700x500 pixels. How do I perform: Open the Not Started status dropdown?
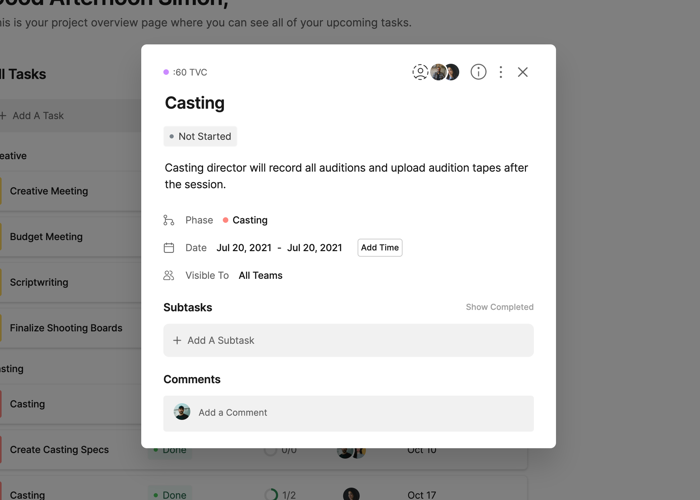[200, 136]
